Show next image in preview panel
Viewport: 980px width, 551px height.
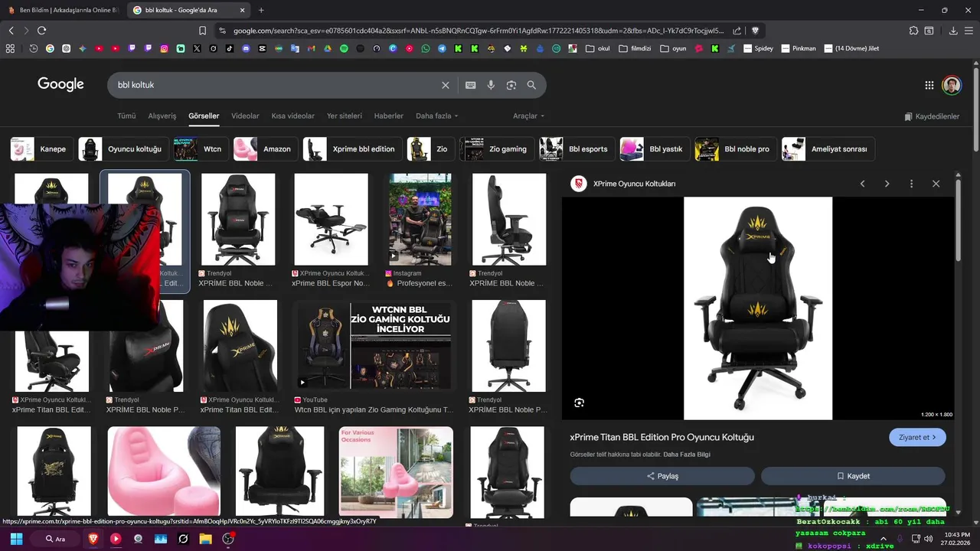point(887,184)
